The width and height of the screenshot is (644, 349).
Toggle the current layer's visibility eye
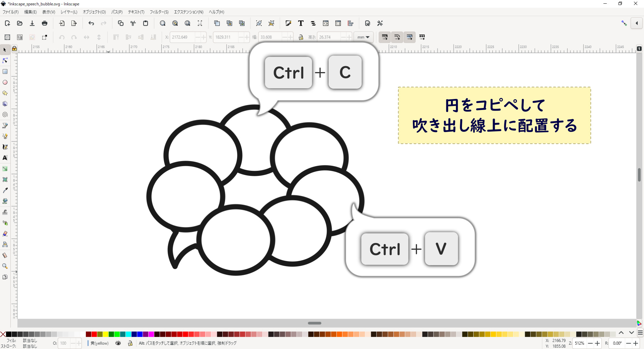tap(118, 343)
